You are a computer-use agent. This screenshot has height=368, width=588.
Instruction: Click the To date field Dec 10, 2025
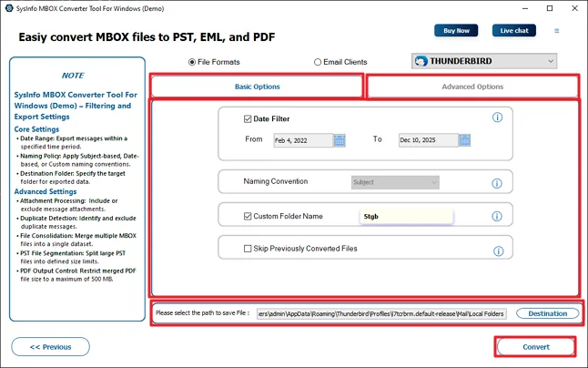point(428,140)
